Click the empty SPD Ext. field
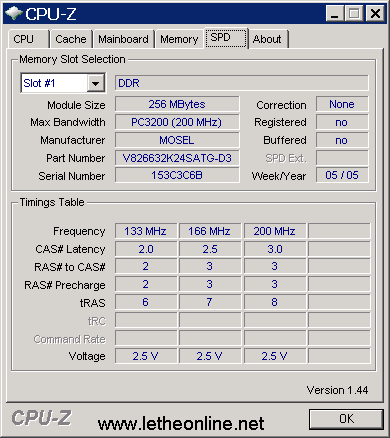The width and height of the screenshot is (390, 438). (x=342, y=158)
